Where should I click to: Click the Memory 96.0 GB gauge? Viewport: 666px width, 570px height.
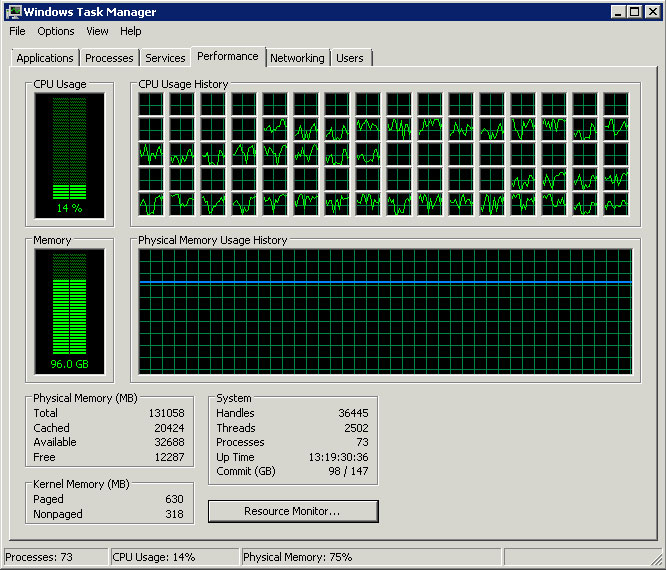[69, 312]
